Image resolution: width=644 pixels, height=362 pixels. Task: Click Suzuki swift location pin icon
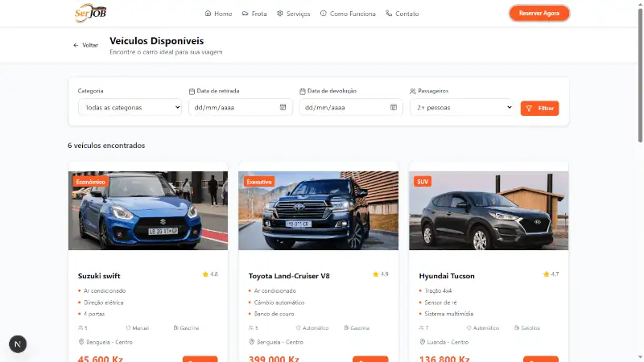coord(81,342)
